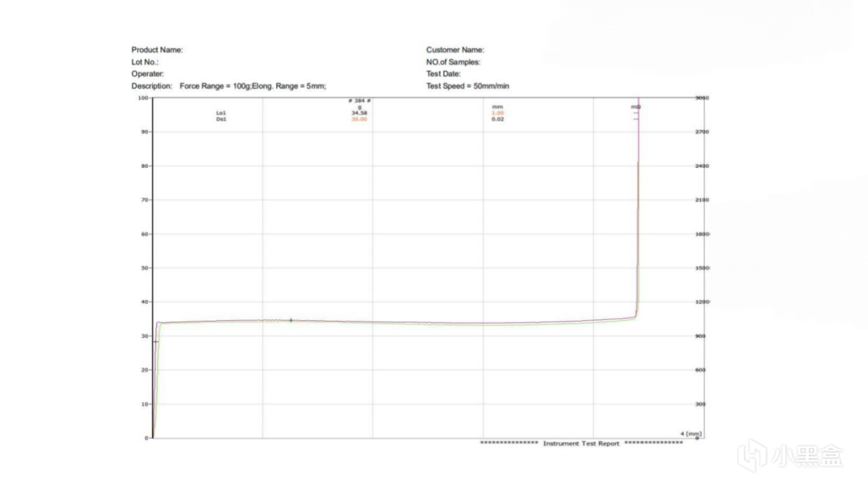Click the cross marker on the force plateau
Viewport: 868px width, 485px height.
pos(291,320)
